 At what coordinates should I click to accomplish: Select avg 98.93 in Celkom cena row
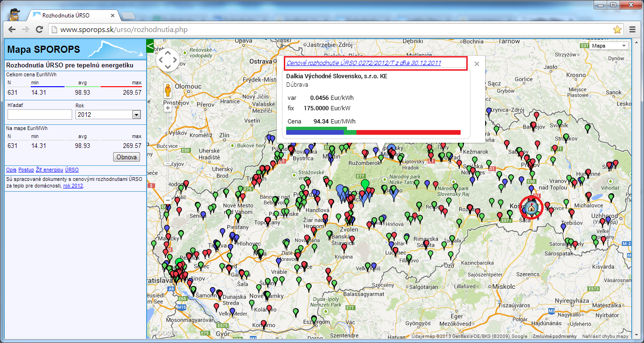[x=83, y=92]
